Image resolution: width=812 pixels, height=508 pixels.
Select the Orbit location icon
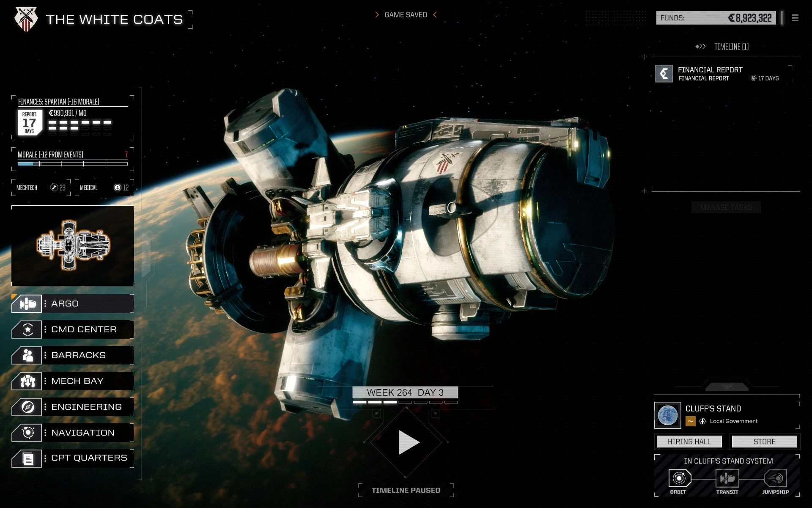click(x=679, y=478)
